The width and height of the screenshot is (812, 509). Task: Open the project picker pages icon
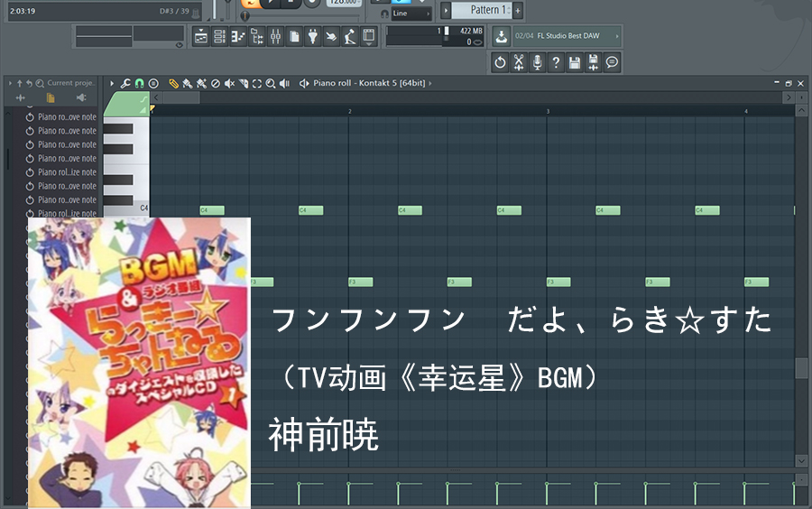click(x=293, y=36)
